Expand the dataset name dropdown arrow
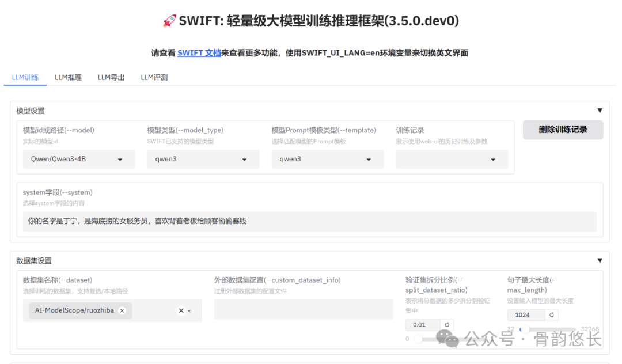Viewport: 622px width, 364px height. (x=189, y=311)
